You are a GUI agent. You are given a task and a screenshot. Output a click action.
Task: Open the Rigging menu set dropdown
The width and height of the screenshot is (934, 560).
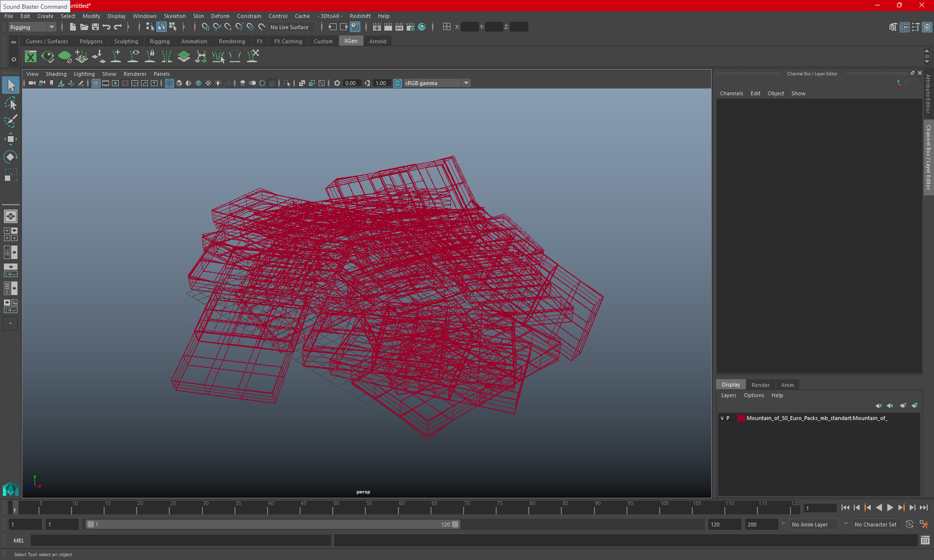[32, 27]
